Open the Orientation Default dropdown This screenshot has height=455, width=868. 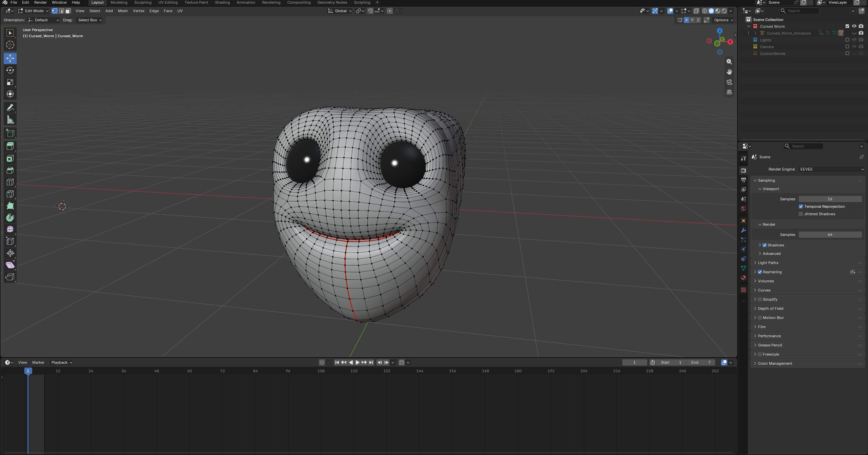(x=44, y=20)
